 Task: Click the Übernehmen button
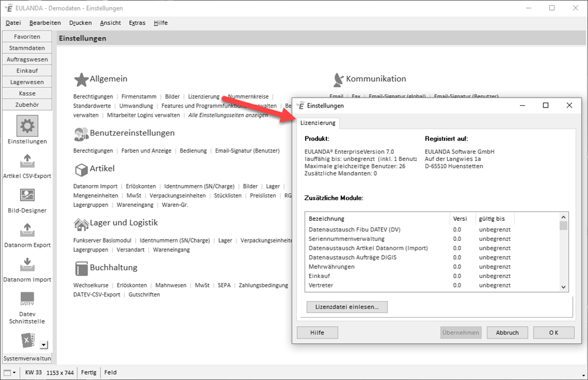click(x=461, y=332)
